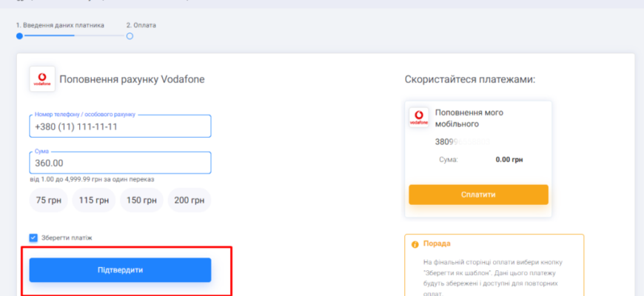
Task: Click the orange info icon next to Порада
Action: [x=415, y=244]
